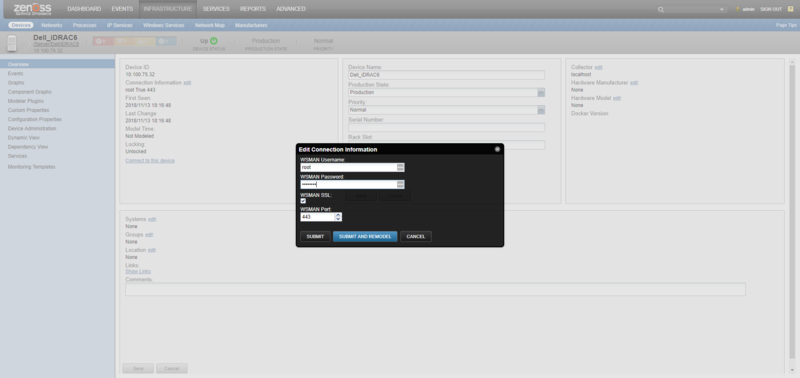Click the Zenoss logo

[33, 9]
